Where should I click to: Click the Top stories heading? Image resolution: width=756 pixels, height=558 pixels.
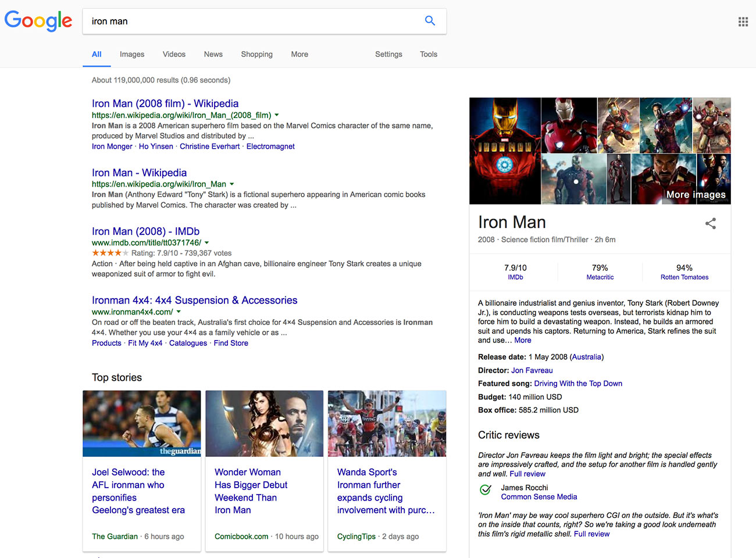(x=117, y=377)
